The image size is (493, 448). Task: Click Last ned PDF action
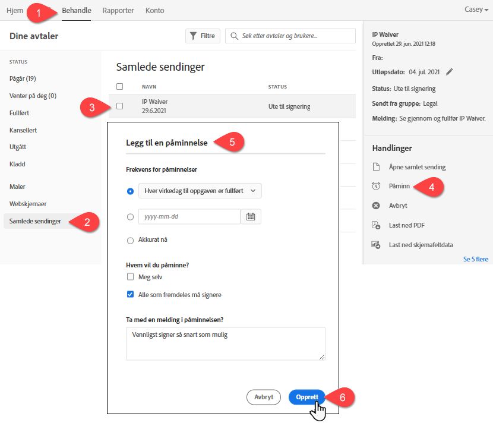pyautogui.click(x=406, y=225)
